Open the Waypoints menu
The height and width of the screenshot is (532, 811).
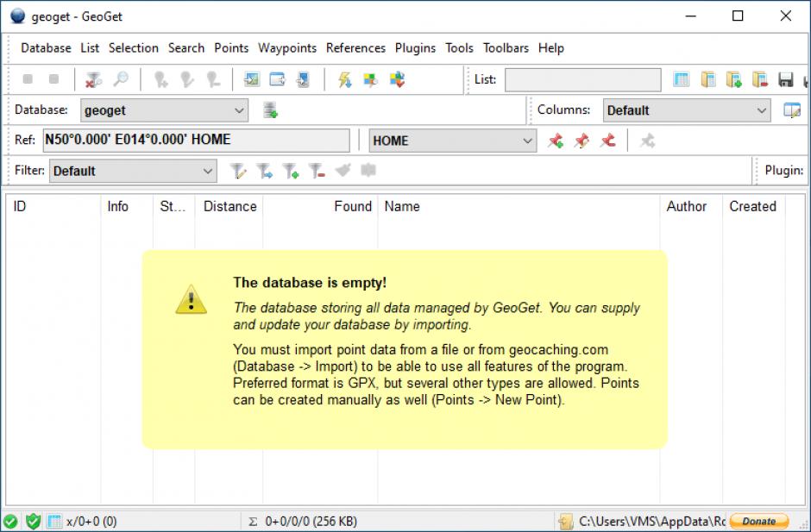pyautogui.click(x=287, y=48)
